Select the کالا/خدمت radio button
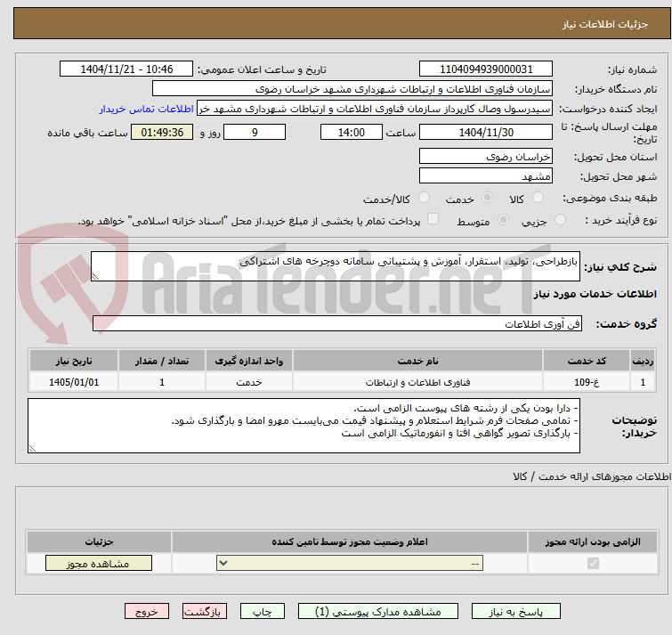Viewport: 672px width, 635px height. [x=424, y=198]
